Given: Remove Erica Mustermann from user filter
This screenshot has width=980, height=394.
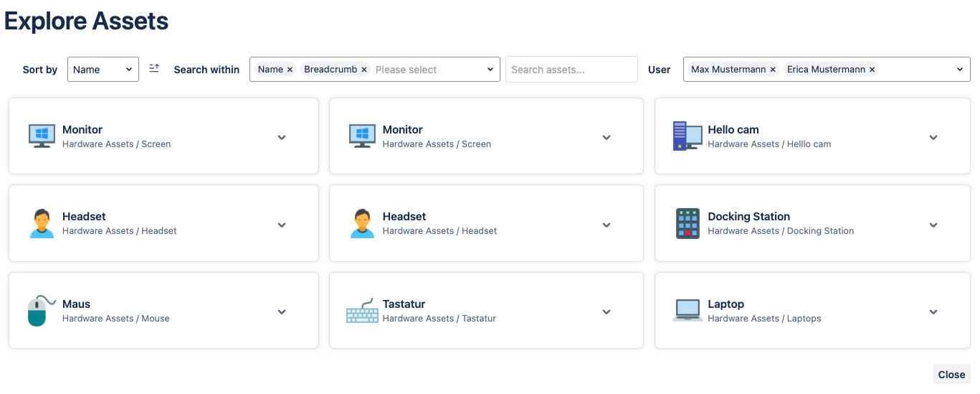Looking at the screenshot, I should tap(872, 70).
